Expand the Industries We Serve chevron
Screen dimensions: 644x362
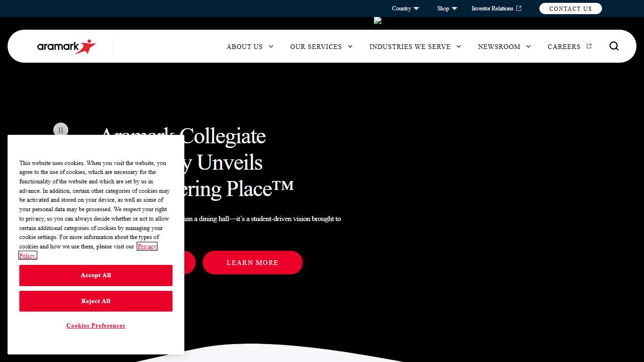[459, 47]
